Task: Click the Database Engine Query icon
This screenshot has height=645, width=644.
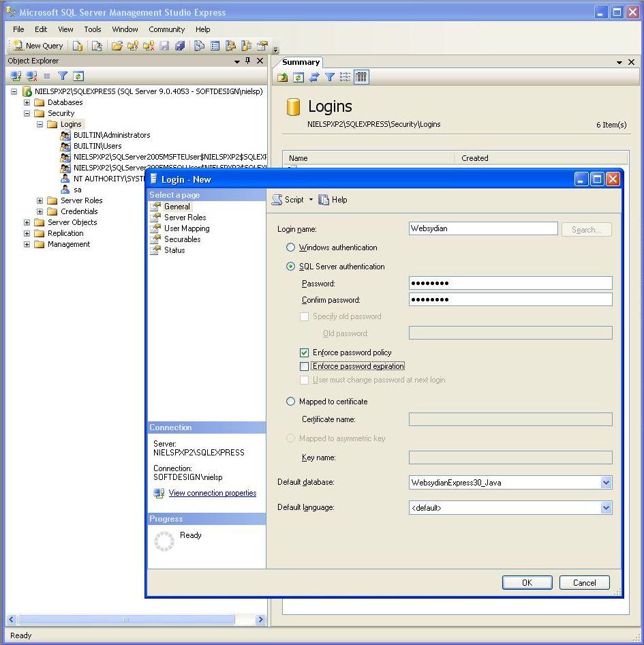Action: [77, 46]
